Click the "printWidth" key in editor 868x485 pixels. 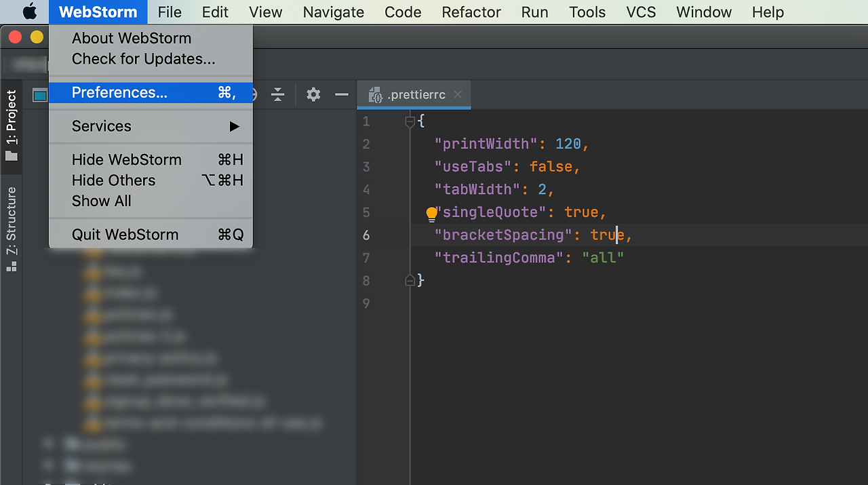[485, 144]
